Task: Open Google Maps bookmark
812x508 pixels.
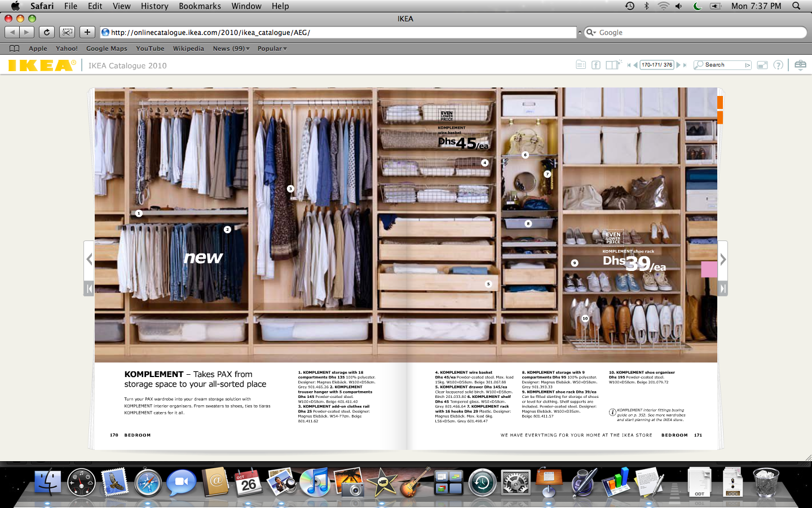Action: point(107,49)
